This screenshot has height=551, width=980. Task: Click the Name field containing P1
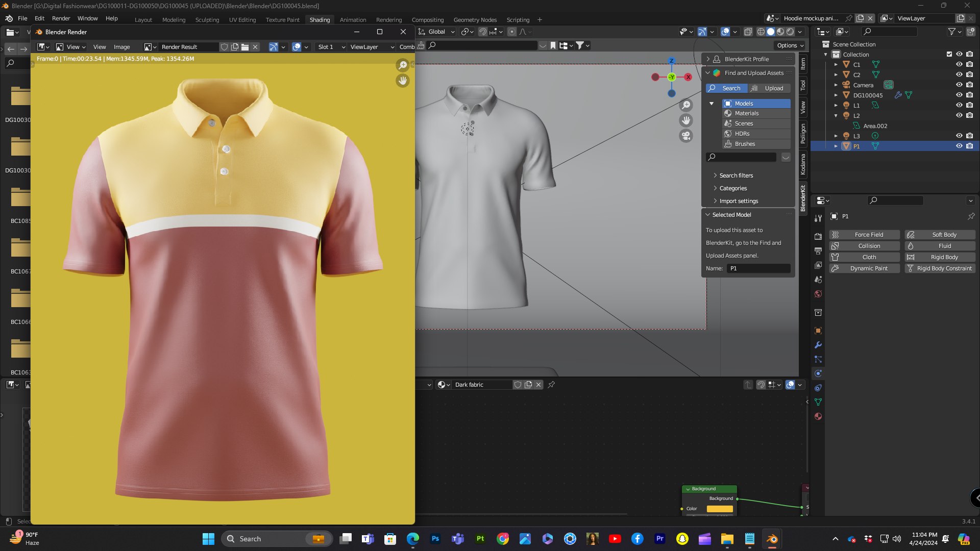click(758, 268)
